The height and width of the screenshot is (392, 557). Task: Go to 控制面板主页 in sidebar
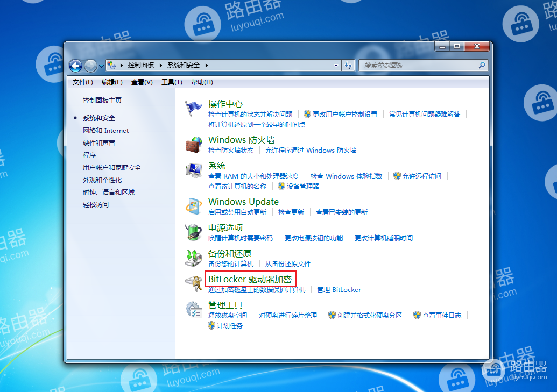click(x=102, y=101)
